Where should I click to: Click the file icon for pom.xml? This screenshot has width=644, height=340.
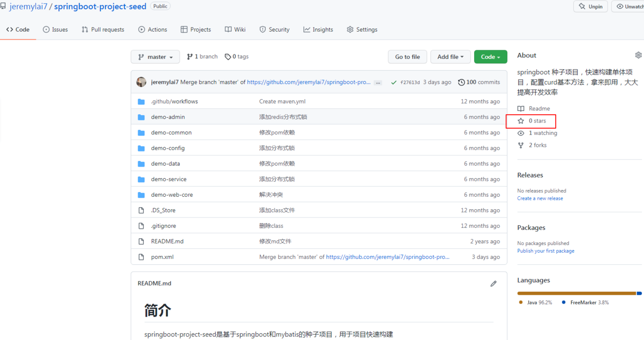tap(141, 257)
